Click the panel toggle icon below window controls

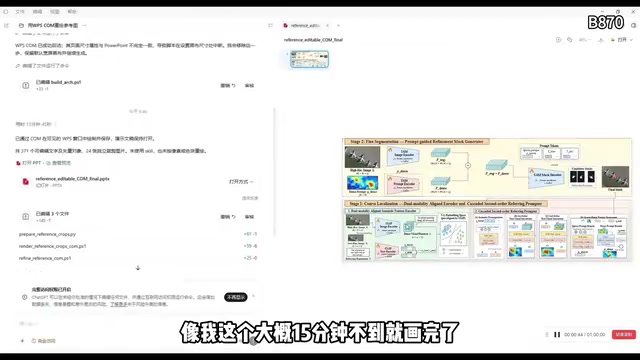coord(633,25)
